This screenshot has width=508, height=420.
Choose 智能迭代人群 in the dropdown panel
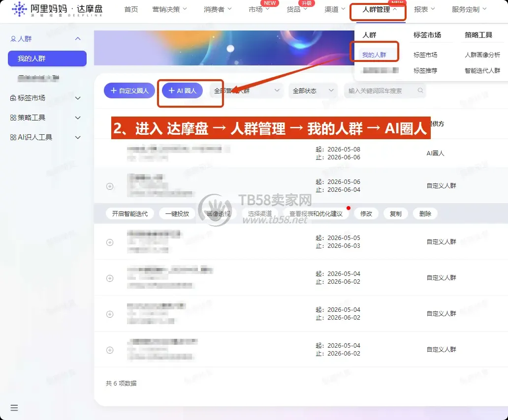(x=482, y=70)
